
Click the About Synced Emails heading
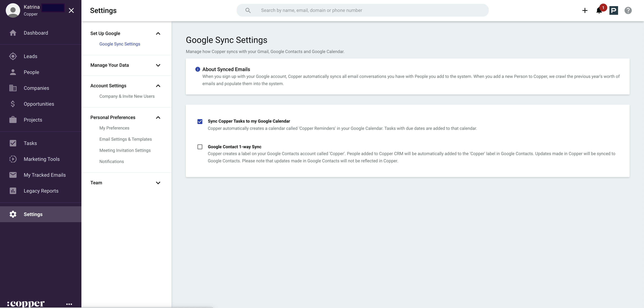(226, 69)
